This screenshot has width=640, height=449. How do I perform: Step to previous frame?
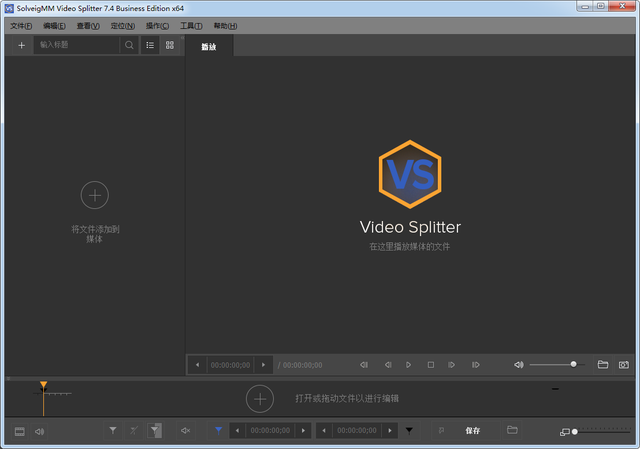tap(388, 365)
